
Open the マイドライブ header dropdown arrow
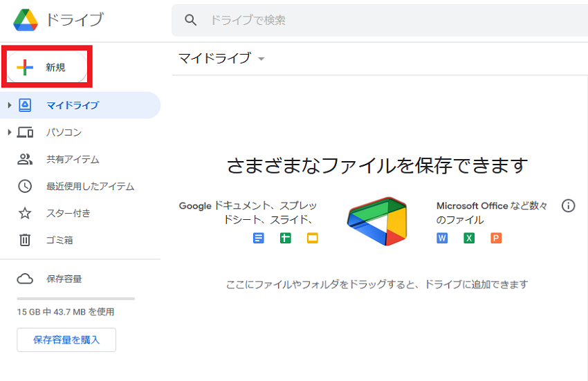pyautogui.click(x=261, y=59)
